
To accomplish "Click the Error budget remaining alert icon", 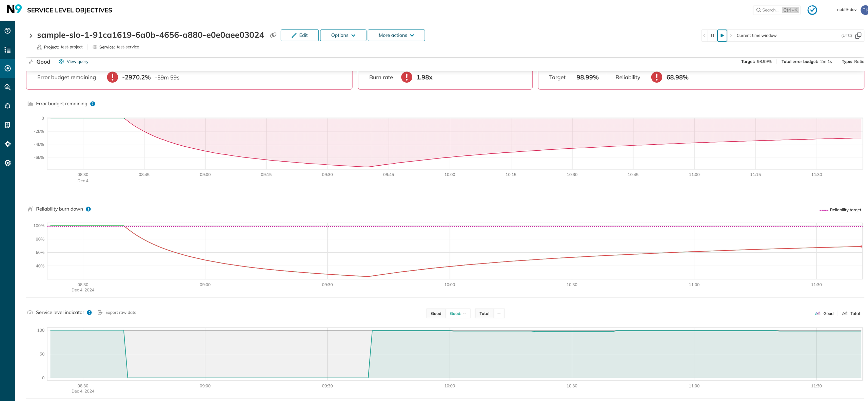I will (112, 77).
